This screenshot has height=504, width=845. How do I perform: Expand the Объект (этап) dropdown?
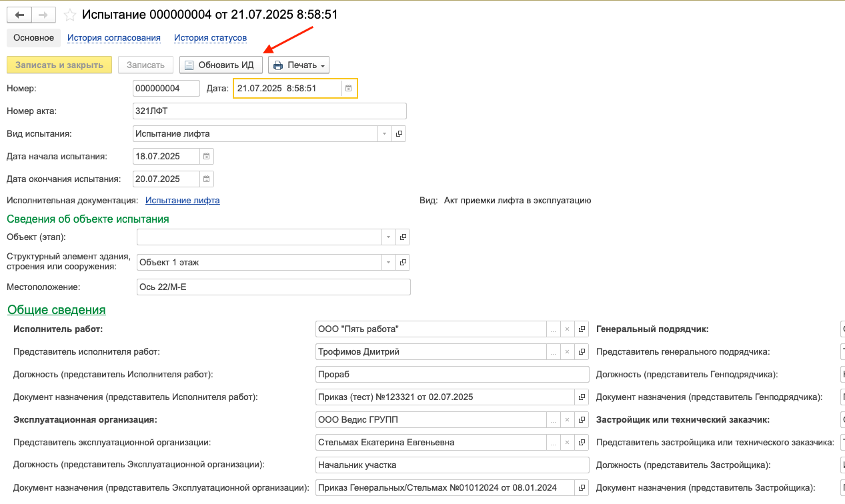[389, 237]
